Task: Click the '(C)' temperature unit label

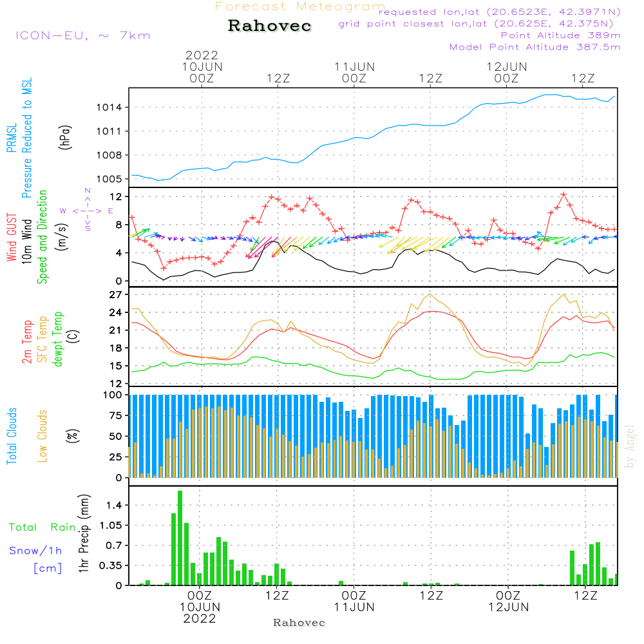Action: click(73, 336)
